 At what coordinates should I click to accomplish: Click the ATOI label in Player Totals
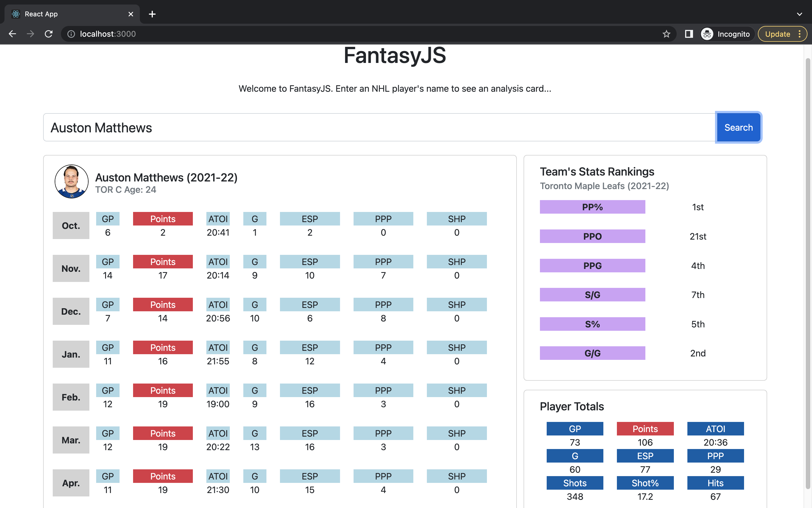715,429
